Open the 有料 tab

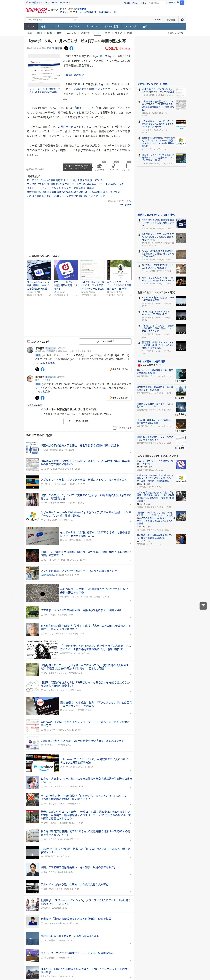pos(145,27)
